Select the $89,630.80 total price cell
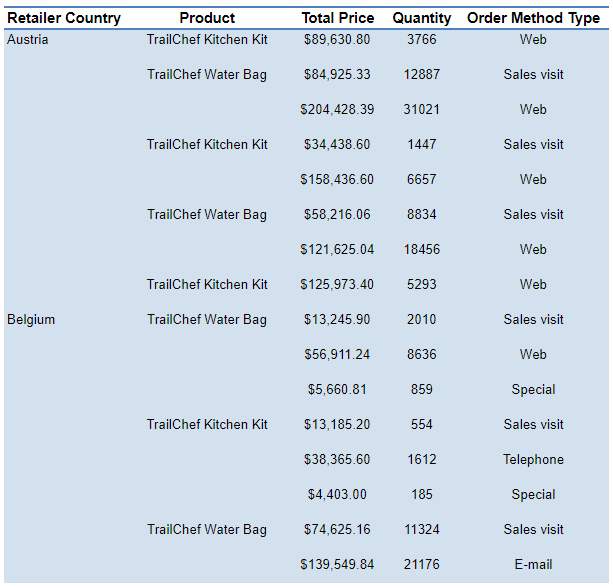The width and height of the screenshot is (613, 588). pos(337,40)
